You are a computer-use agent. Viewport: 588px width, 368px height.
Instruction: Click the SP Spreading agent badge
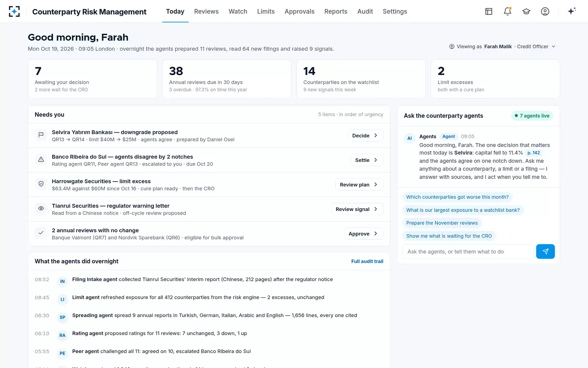(62, 317)
